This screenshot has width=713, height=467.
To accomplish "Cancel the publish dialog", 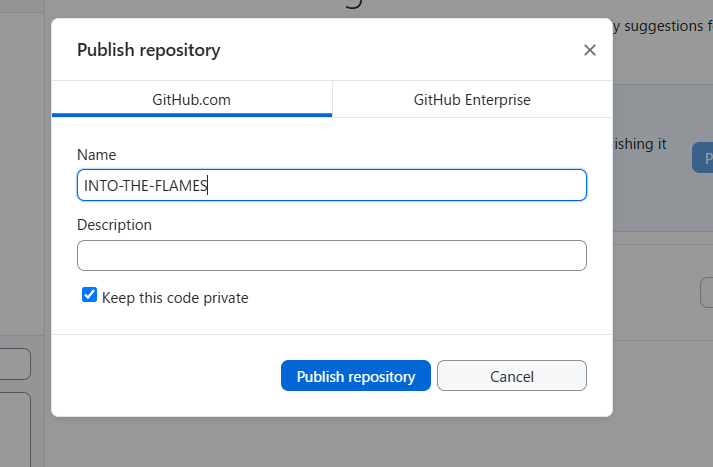I will tap(512, 376).
